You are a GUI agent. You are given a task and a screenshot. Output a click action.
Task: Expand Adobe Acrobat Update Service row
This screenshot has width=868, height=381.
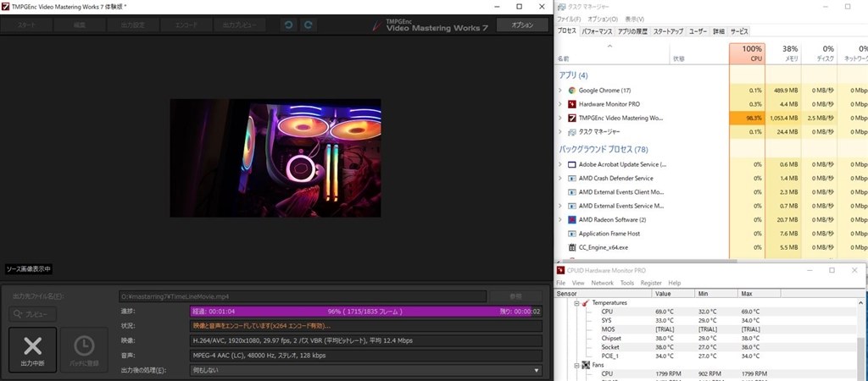click(x=559, y=164)
